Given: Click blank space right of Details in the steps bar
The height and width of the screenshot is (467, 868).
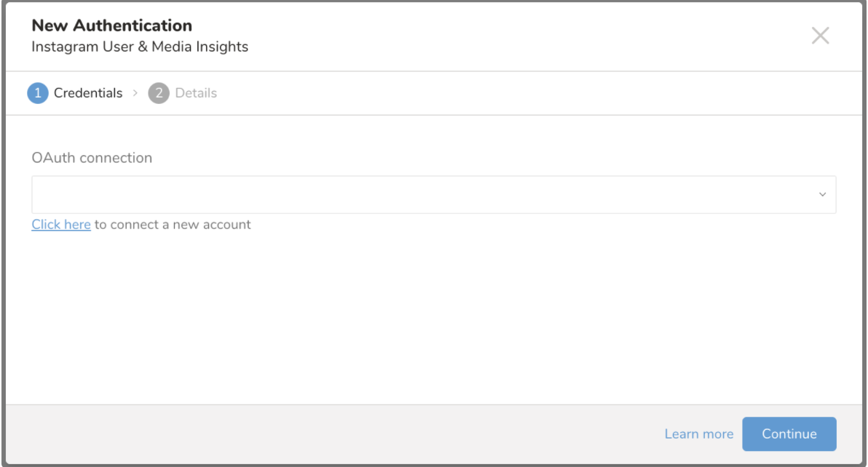Looking at the screenshot, I should 510,93.
